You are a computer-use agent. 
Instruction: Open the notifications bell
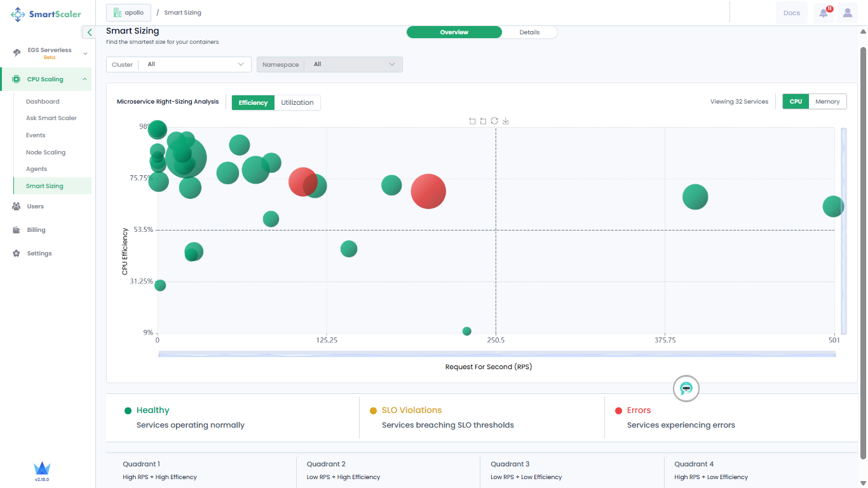(824, 13)
